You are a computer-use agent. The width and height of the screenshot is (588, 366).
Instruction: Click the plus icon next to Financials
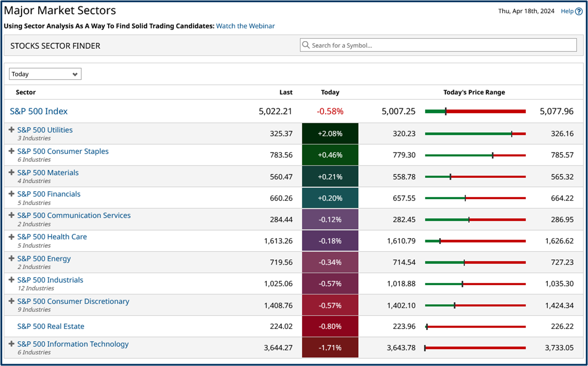tap(11, 194)
